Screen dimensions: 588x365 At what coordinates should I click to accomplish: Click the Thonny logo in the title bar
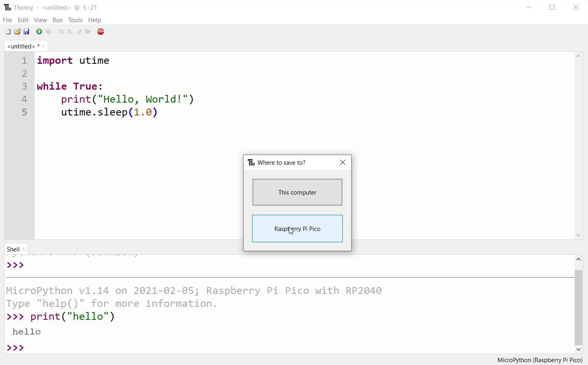[7, 7]
